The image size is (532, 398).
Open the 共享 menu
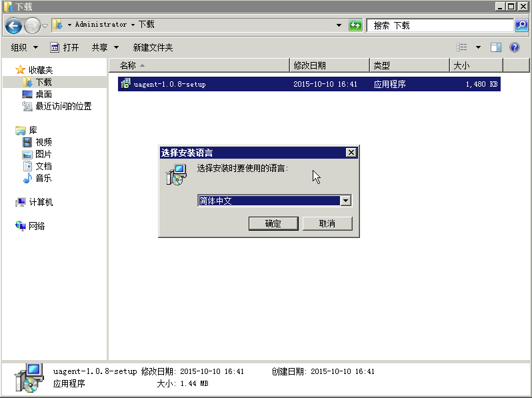(x=105, y=47)
